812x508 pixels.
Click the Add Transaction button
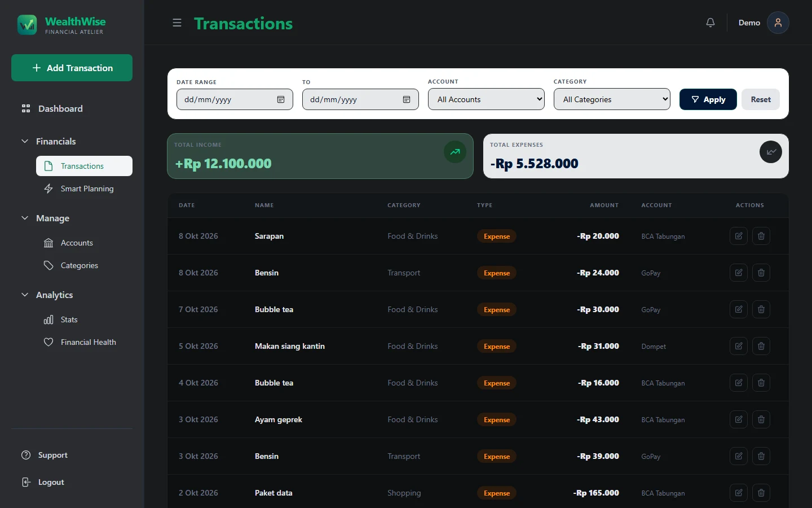(x=72, y=68)
